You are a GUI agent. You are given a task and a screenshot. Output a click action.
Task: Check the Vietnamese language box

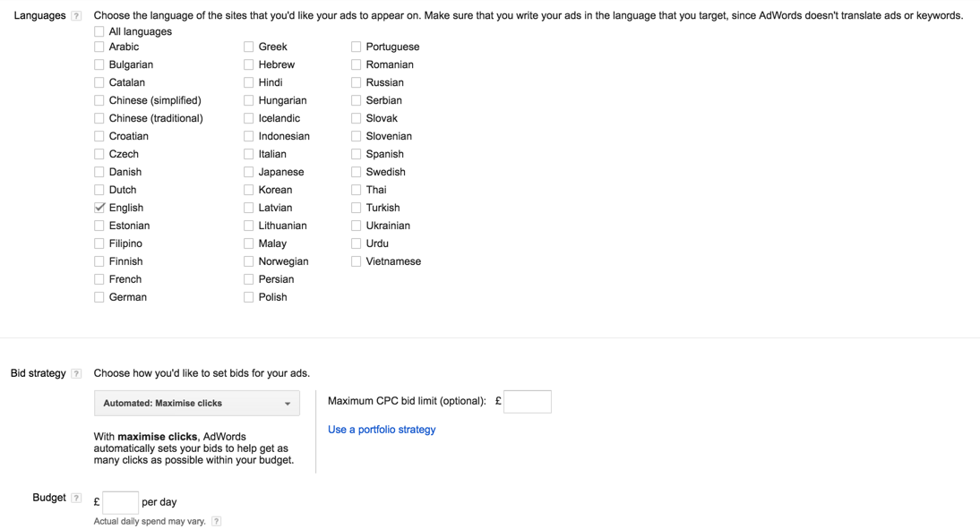(357, 261)
